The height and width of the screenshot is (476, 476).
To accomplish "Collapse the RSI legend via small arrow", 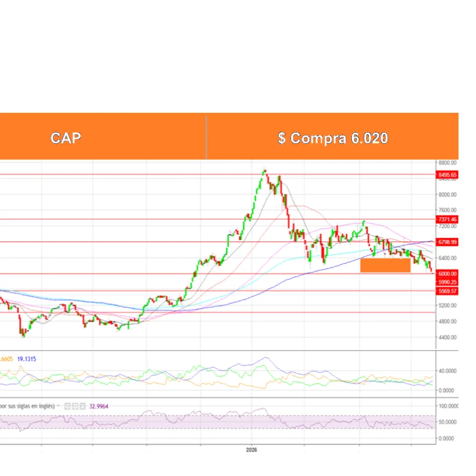I will pos(58,406).
